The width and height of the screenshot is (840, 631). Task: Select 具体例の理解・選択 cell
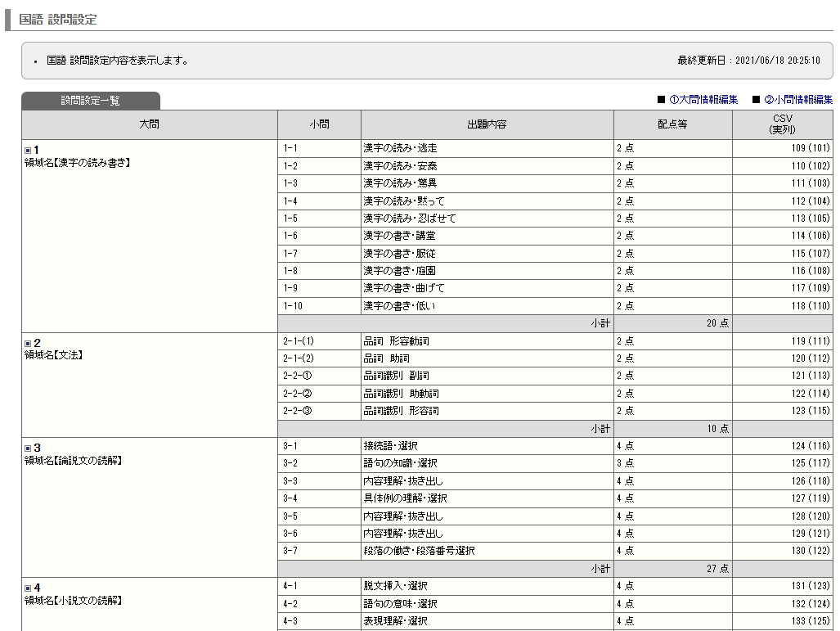pyautogui.click(x=487, y=498)
